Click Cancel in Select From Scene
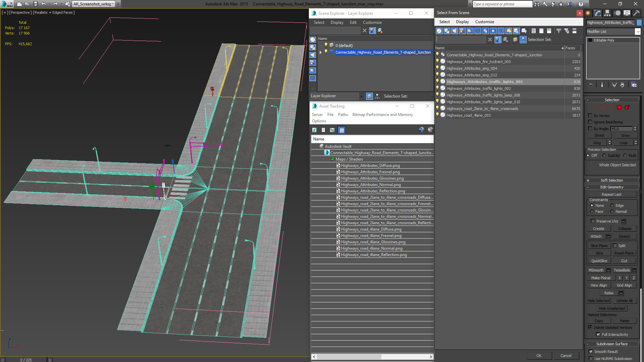Screen dimensions: 644x362 coord(566,356)
